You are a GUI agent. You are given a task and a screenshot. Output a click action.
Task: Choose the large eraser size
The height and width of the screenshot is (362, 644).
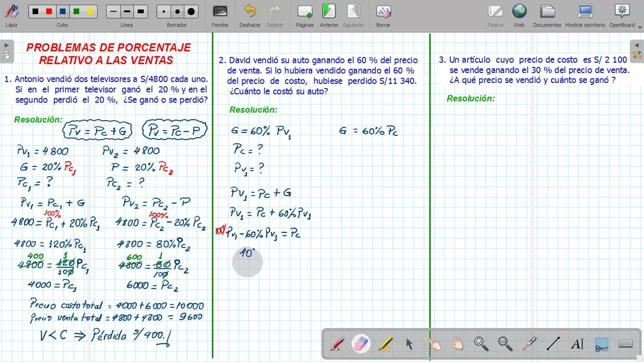(191, 12)
